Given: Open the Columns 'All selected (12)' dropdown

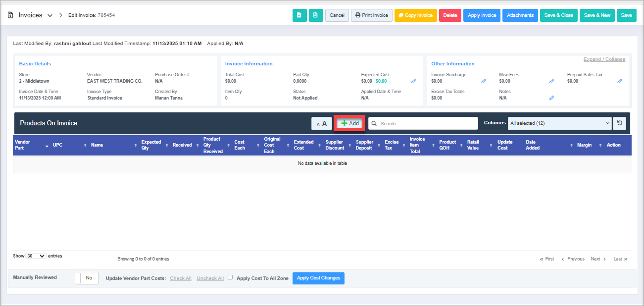Looking at the screenshot, I should 559,123.
